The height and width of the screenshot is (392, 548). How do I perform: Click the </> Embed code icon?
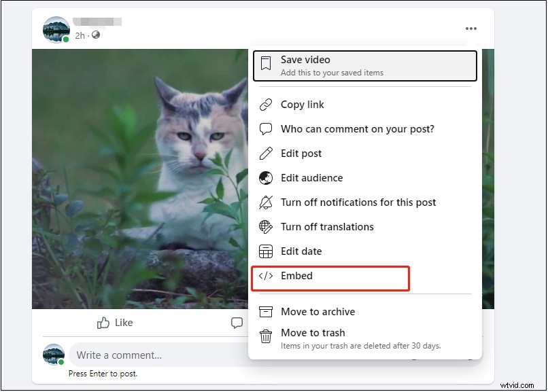click(x=265, y=276)
